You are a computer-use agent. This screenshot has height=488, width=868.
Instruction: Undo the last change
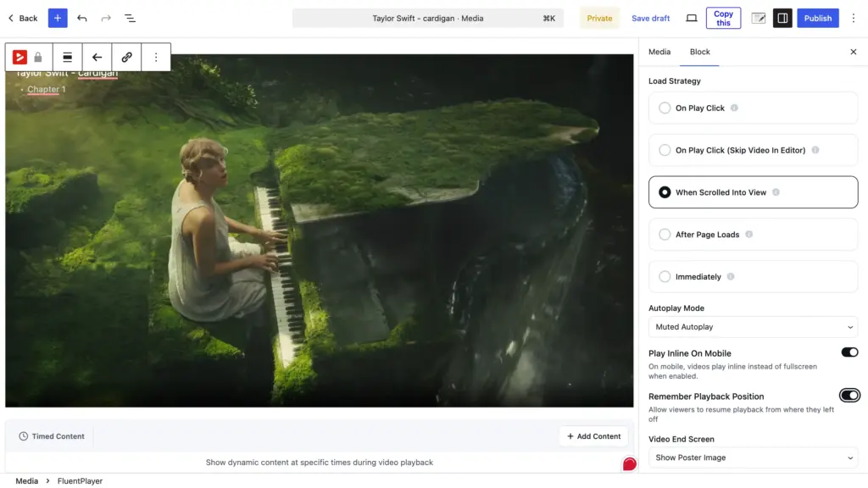point(82,19)
